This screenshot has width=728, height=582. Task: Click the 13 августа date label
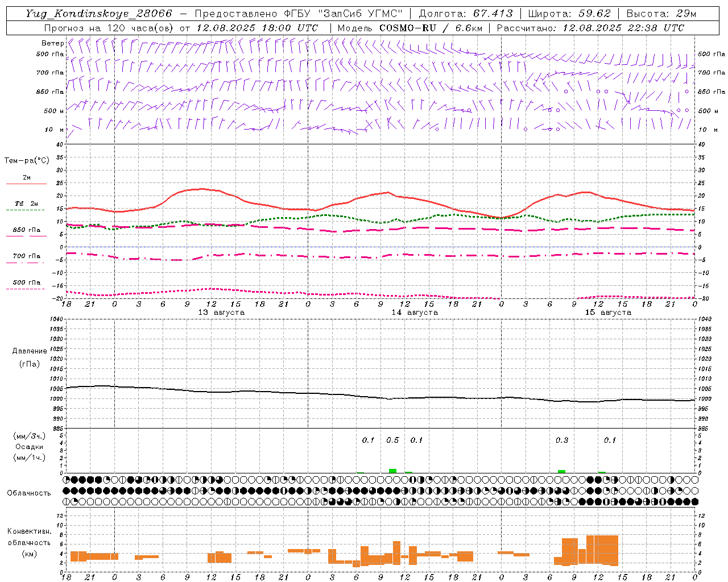click(221, 313)
